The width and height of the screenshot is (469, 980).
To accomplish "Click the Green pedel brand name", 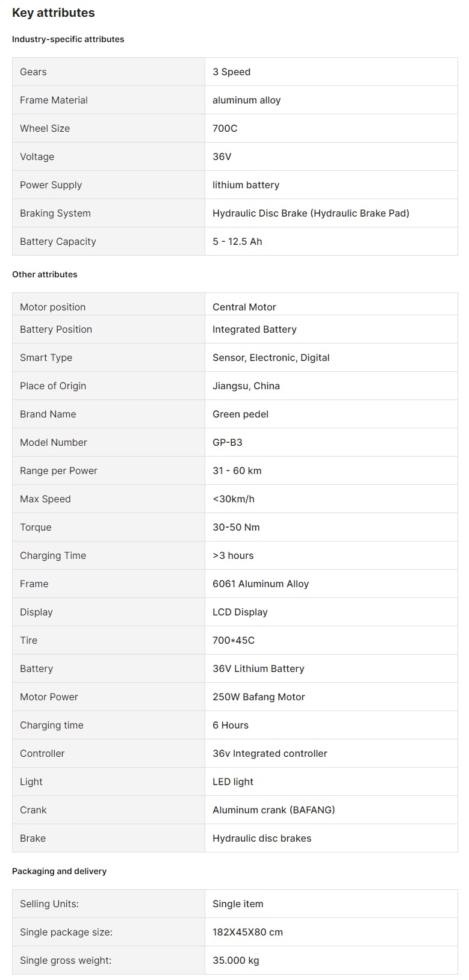I will pyautogui.click(x=240, y=414).
